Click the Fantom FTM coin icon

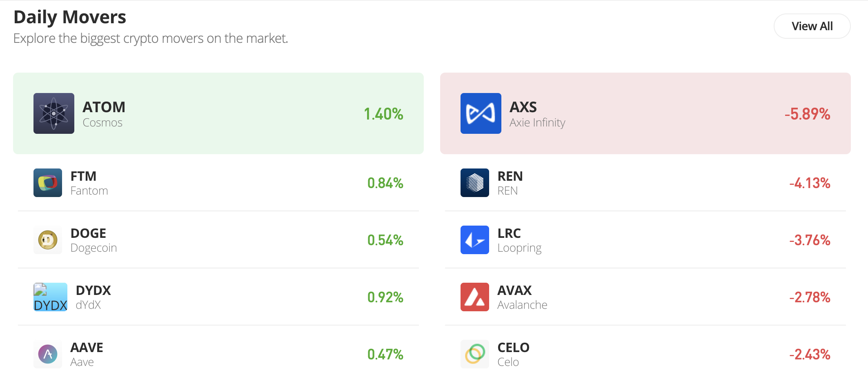click(x=48, y=183)
